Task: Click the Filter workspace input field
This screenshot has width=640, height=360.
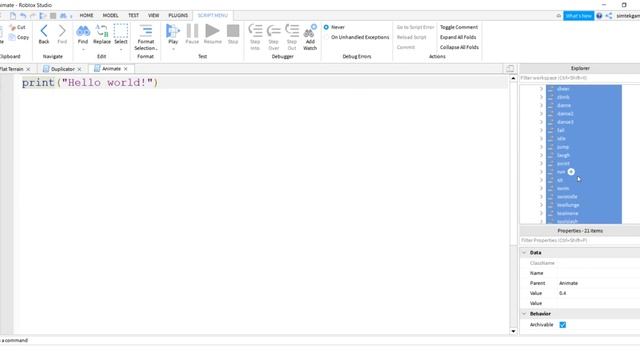Action: pyautogui.click(x=580, y=78)
